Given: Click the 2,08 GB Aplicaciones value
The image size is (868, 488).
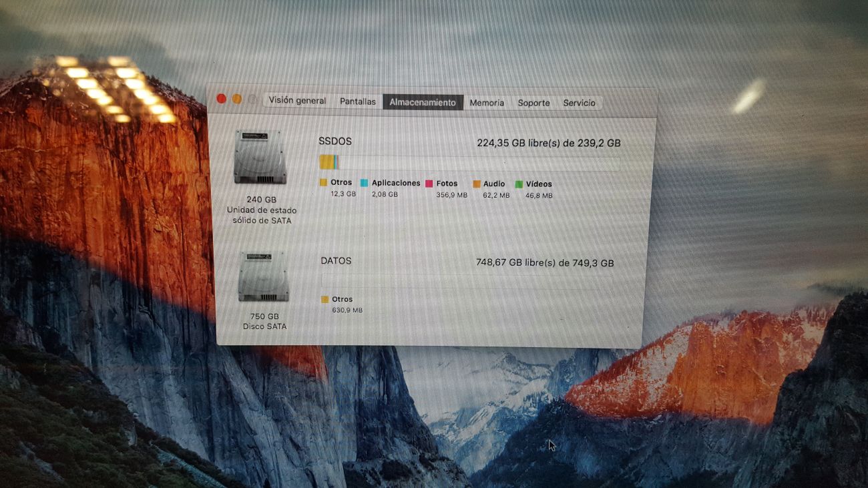Looking at the screenshot, I should (385, 194).
